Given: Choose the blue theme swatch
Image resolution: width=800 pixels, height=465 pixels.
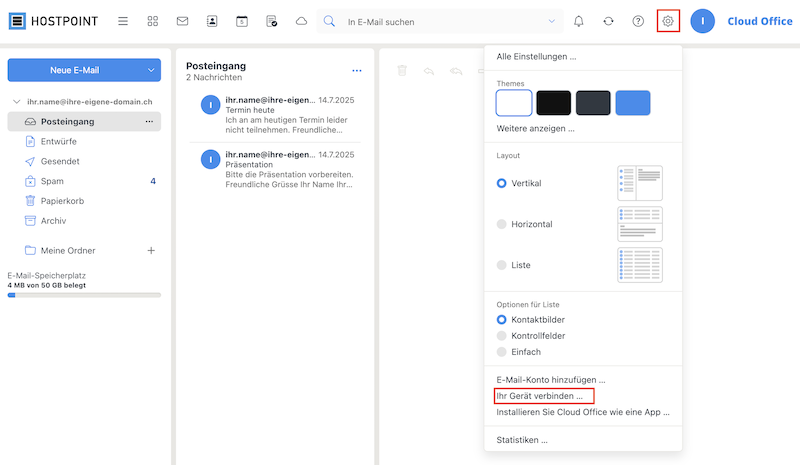Looking at the screenshot, I should pyautogui.click(x=633, y=103).
